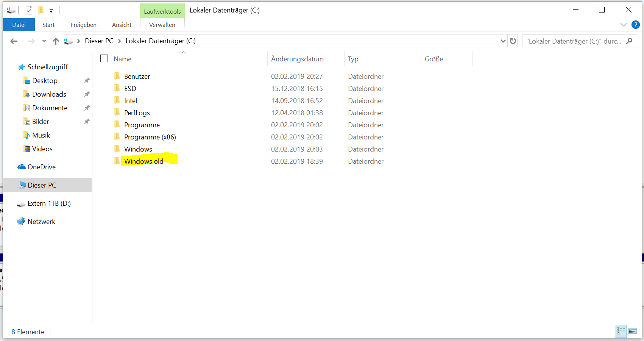Expand the chevron after Dieser PC in address bar

[119, 41]
